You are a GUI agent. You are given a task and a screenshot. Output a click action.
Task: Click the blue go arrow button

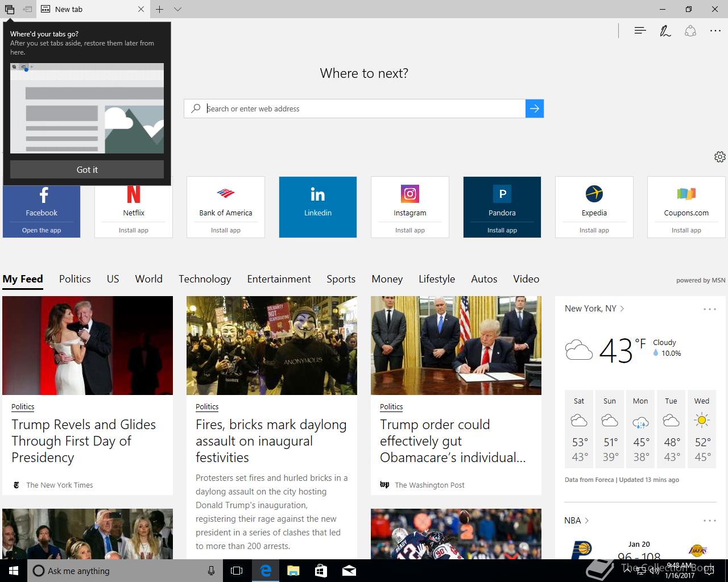535,109
